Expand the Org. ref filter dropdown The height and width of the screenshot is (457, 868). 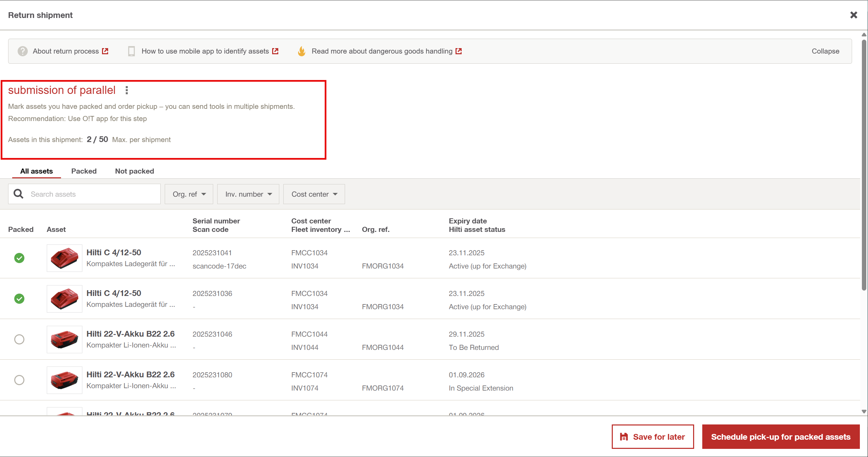click(189, 194)
